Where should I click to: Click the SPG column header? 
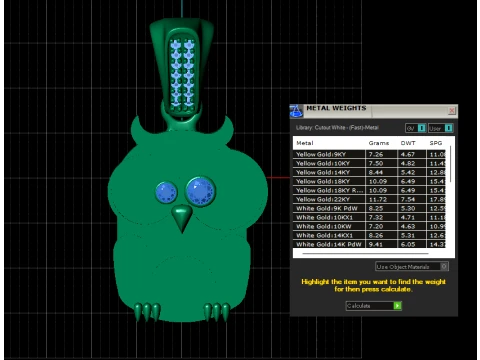tap(436, 143)
